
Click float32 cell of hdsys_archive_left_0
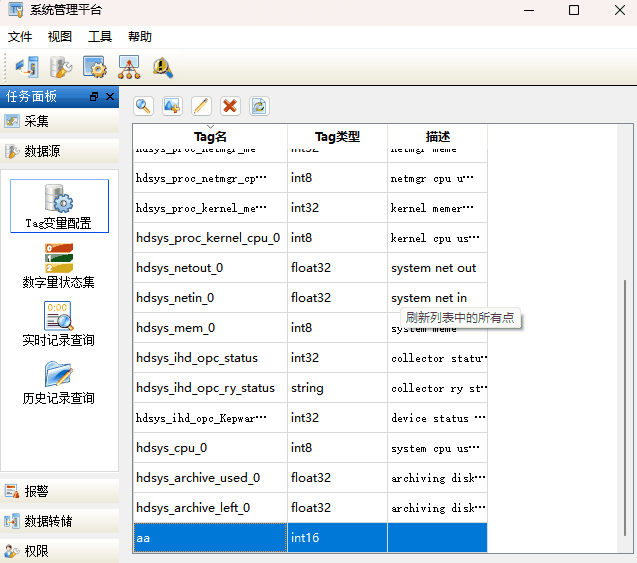point(337,508)
